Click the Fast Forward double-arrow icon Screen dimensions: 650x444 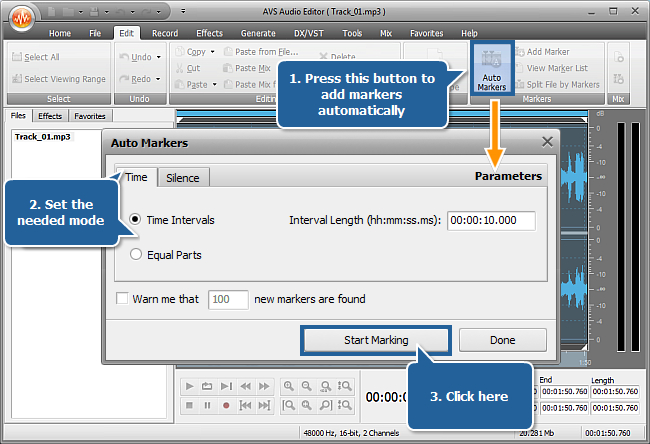(264, 386)
